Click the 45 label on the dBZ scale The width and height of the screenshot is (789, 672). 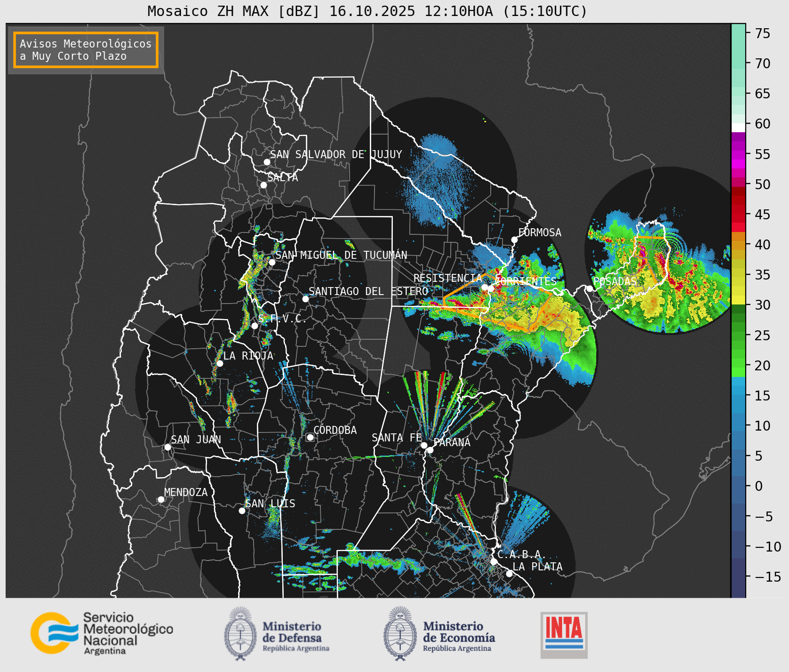[x=763, y=215]
